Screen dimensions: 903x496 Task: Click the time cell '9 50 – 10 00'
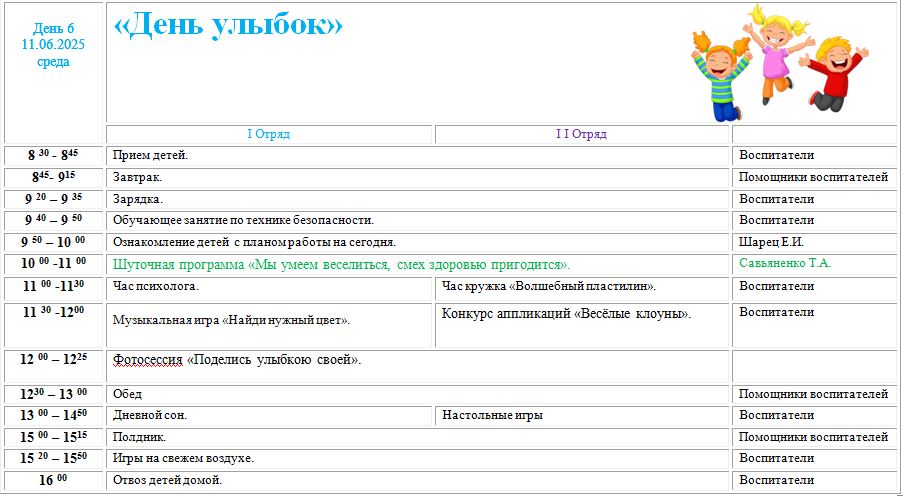(x=54, y=243)
